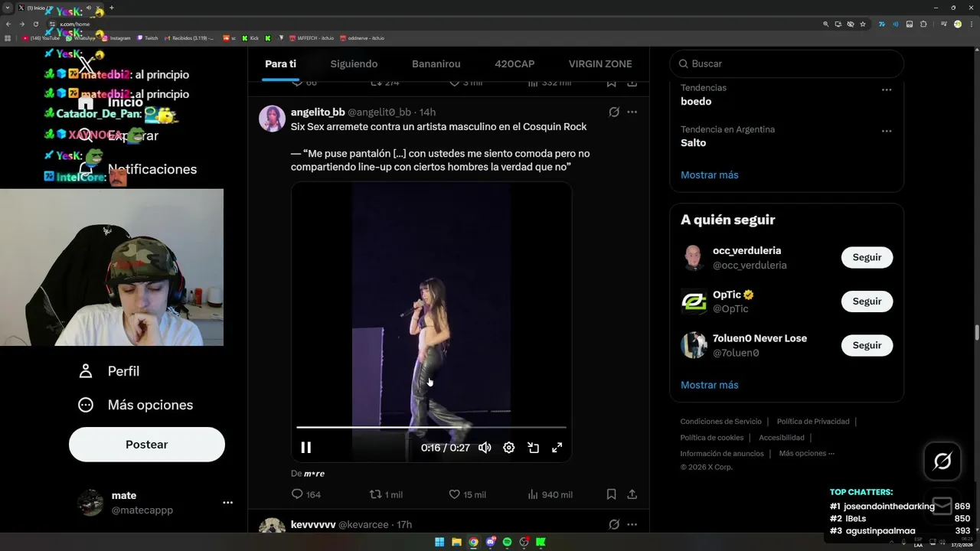
Task: Open Condiciones de Servicio link
Action: [721, 422]
